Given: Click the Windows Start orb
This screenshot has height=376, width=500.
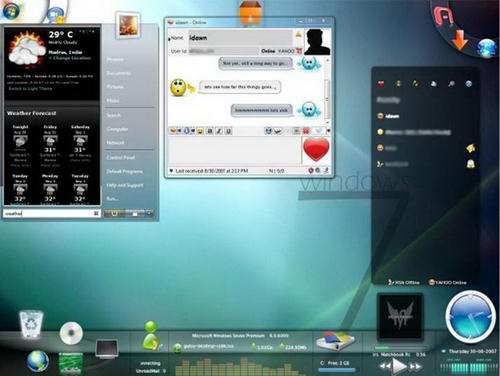Looking at the screenshot, I should pos(11,10).
